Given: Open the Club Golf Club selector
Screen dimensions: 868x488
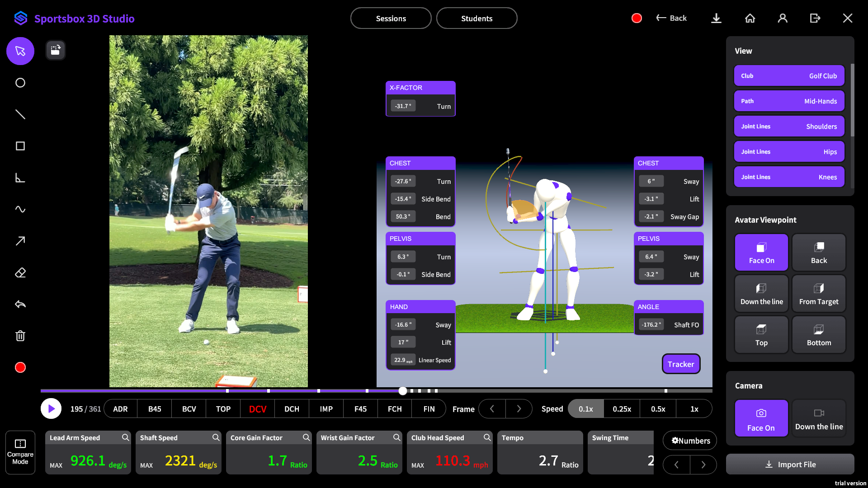Looking at the screenshot, I should tap(789, 76).
